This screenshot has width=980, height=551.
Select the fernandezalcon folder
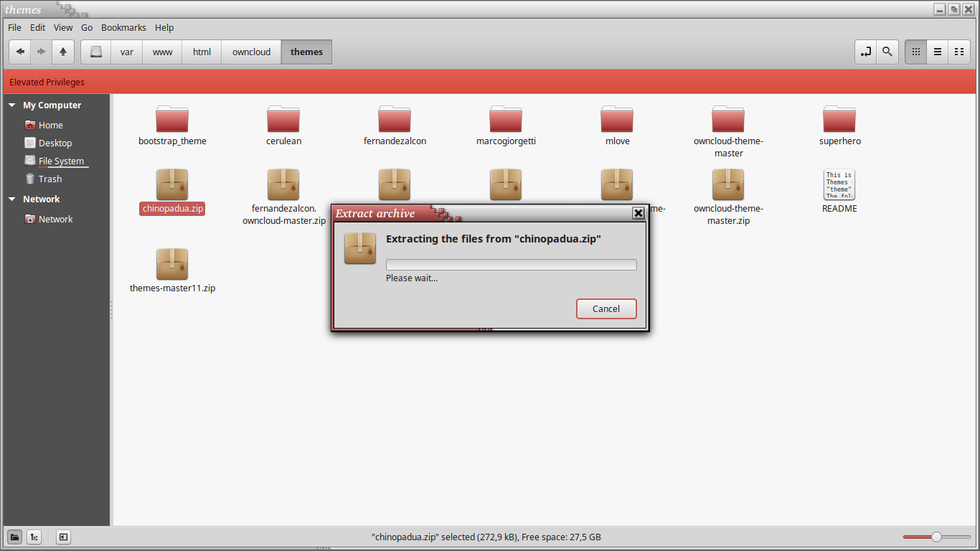pyautogui.click(x=395, y=125)
